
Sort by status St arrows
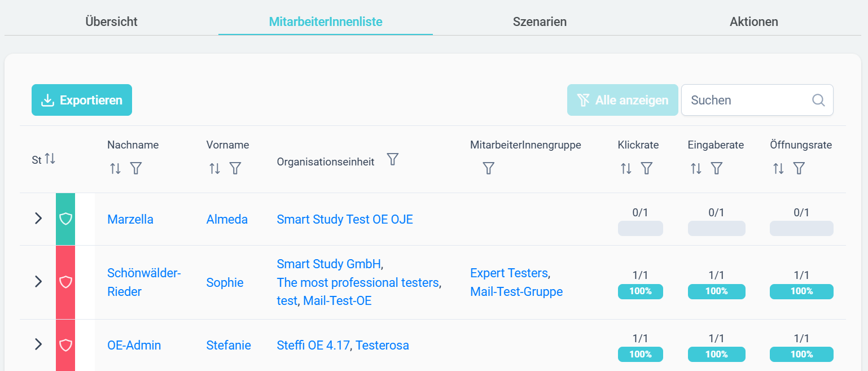click(50, 159)
